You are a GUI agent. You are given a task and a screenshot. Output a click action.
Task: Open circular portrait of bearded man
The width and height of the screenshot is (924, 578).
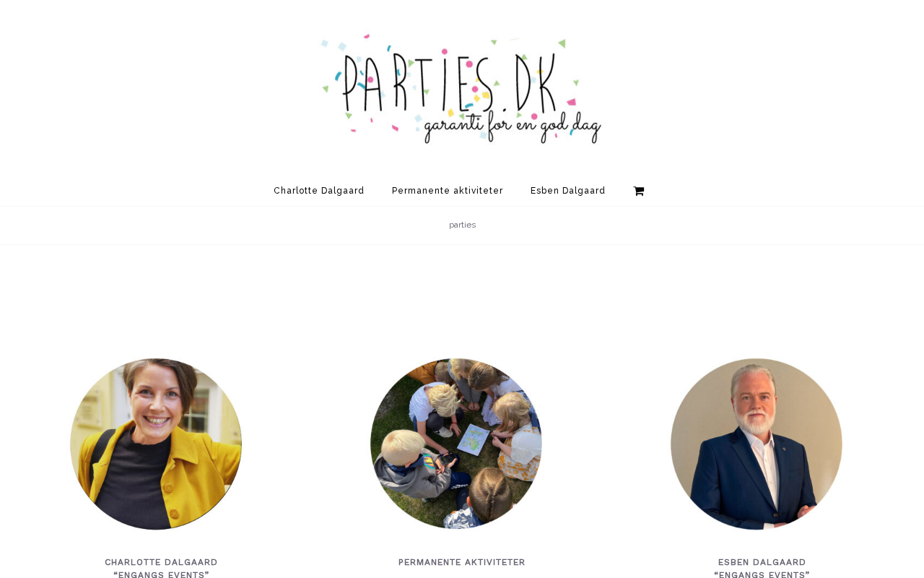click(x=757, y=444)
